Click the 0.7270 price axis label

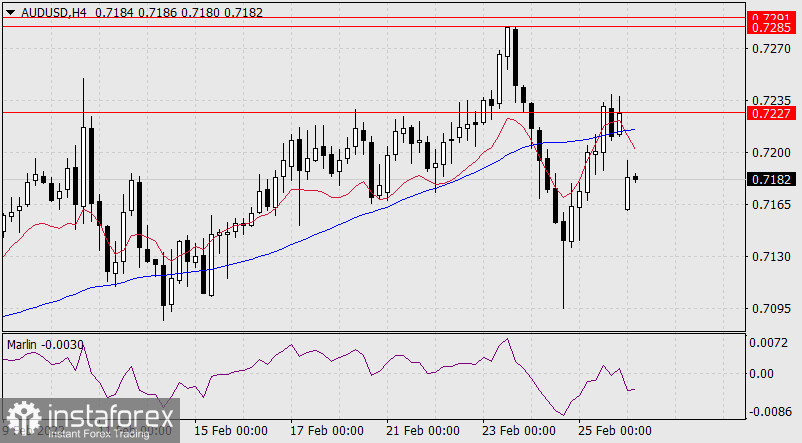click(x=771, y=48)
